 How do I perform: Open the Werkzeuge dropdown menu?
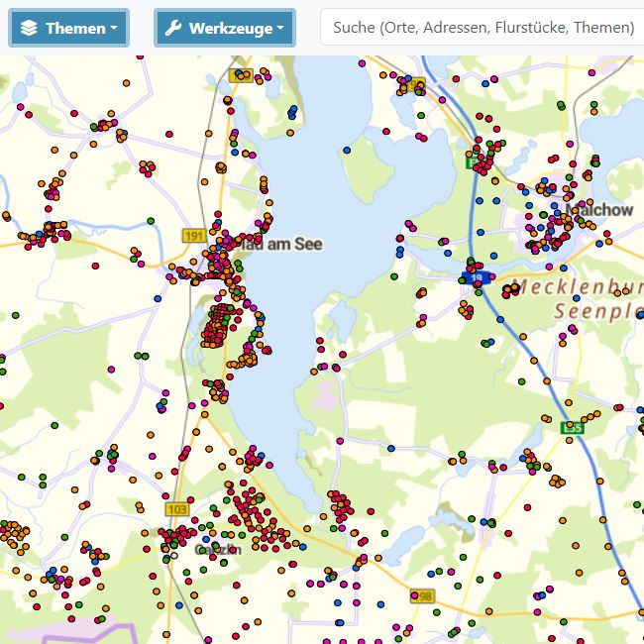[x=225, y=28]
